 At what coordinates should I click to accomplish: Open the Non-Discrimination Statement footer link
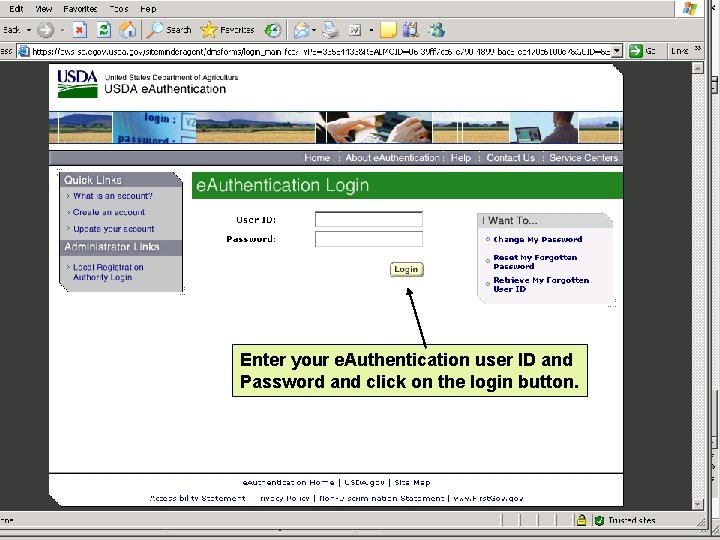pos(381,498)
